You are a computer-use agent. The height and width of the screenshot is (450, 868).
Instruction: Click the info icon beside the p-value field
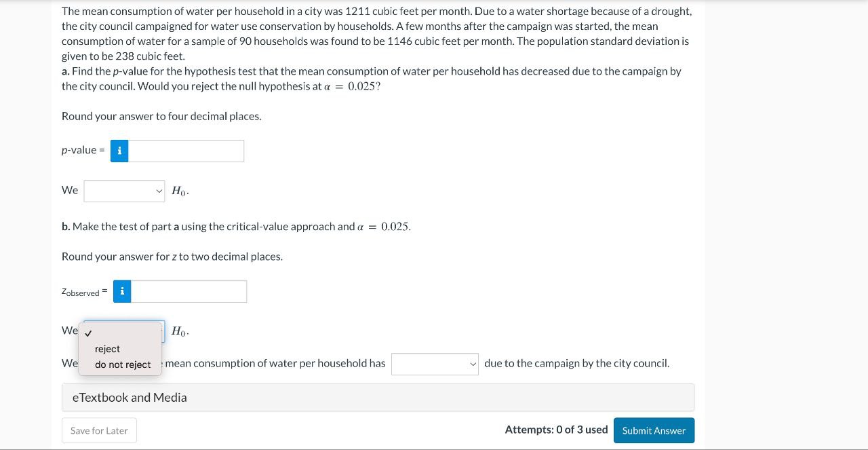[x=119, y=151]
